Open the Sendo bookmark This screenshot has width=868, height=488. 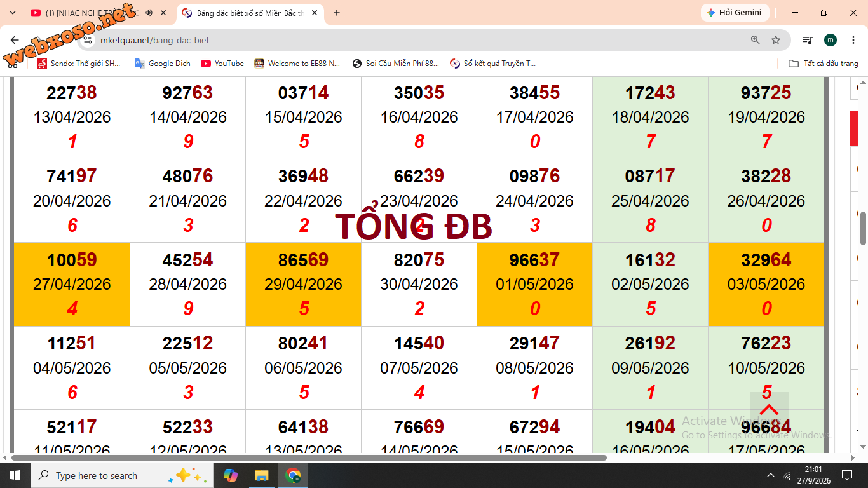click(79, 64)
